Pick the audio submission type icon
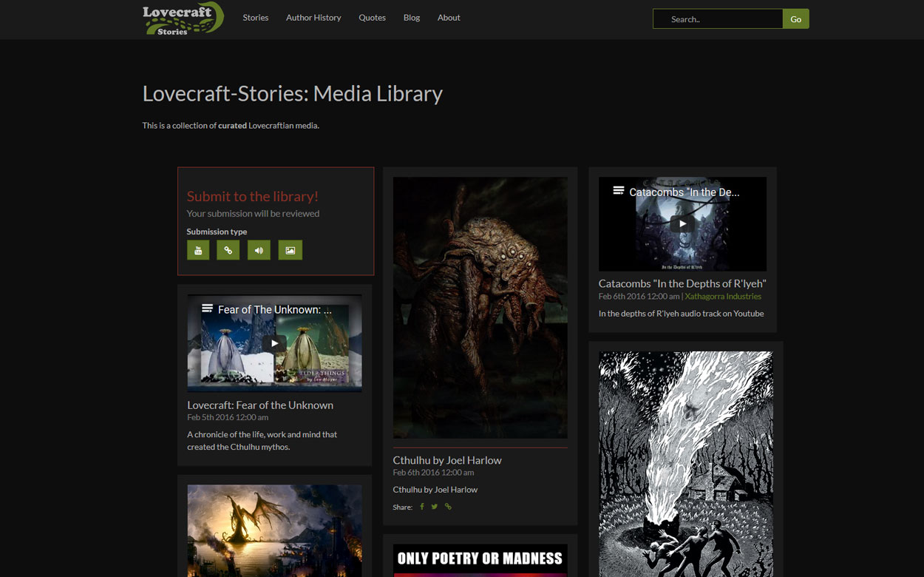924x577 pixels. pos(259,250)
